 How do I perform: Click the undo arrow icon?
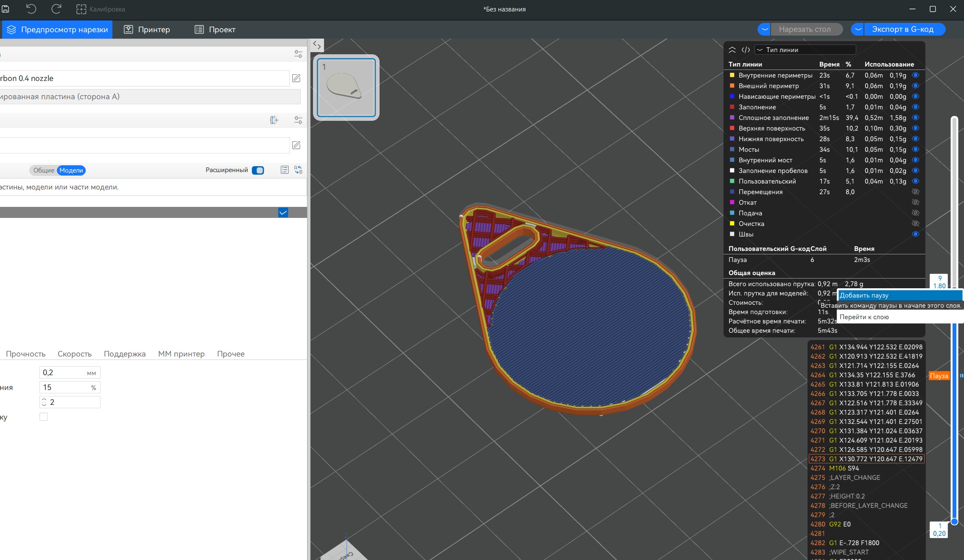click(x=31, y=9)
